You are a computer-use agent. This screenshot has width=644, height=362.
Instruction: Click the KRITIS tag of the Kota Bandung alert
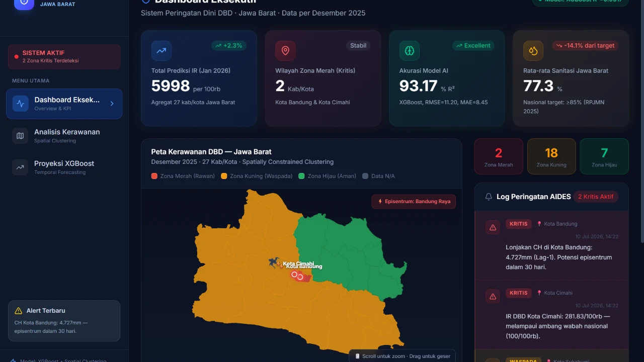point(519,224)
